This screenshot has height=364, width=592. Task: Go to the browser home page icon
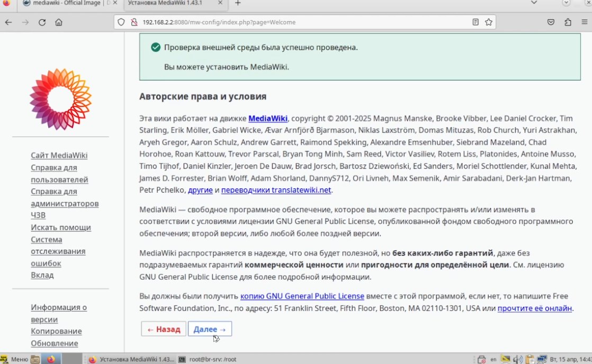(x=59, y=22)
